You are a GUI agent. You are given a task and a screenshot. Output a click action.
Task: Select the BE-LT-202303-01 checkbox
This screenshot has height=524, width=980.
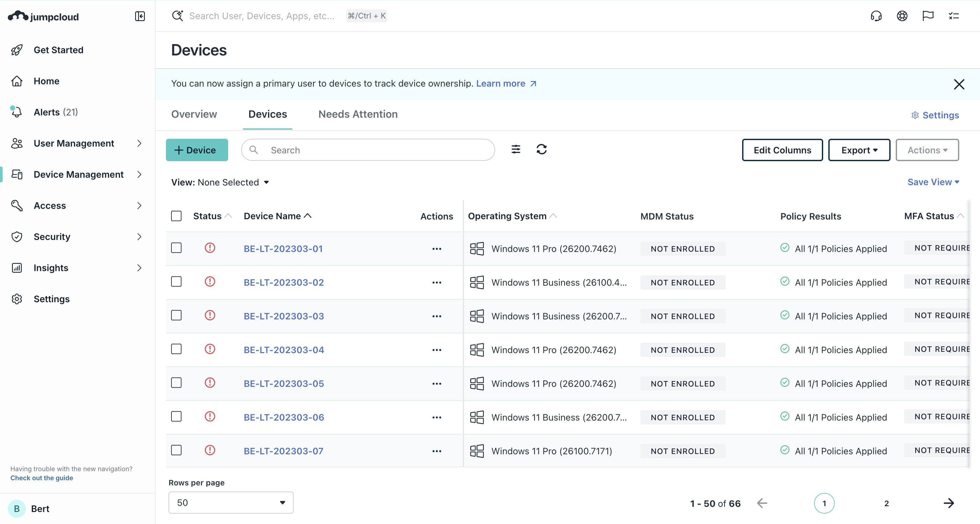click(176, 248)
